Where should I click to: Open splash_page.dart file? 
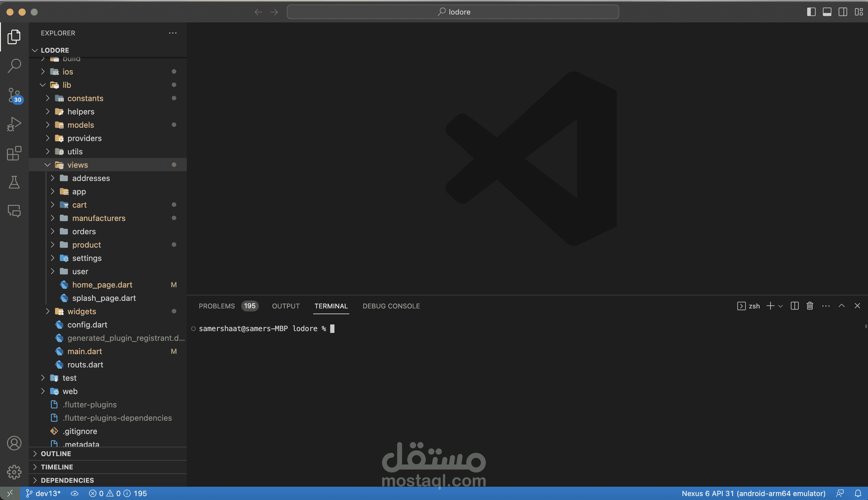point(108,298)
